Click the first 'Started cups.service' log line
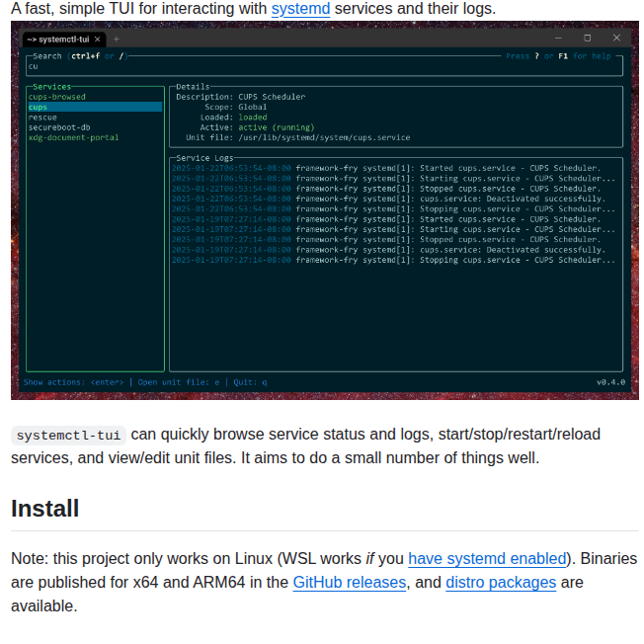Screen dimensions: 644x644 [386, 168]
